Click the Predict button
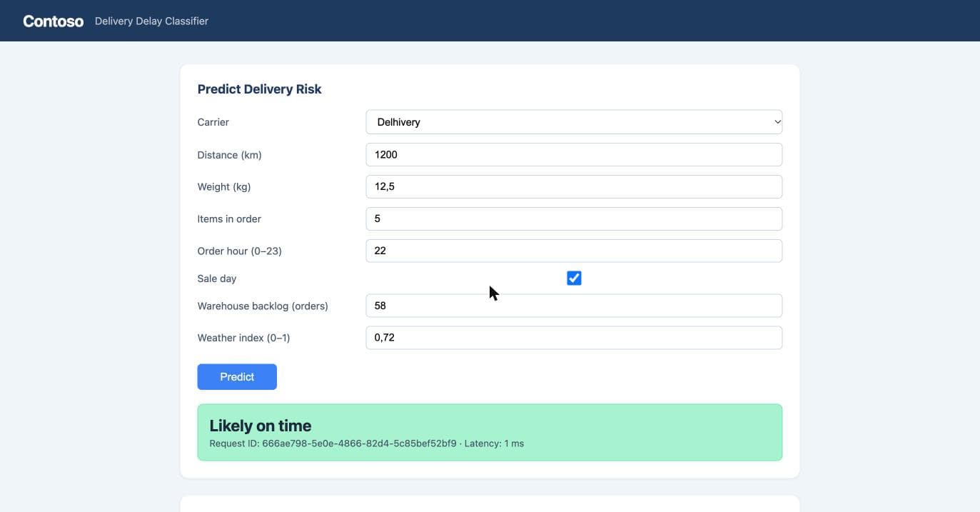The height and width of the screenshot is (512, 980). coord(237,377)
